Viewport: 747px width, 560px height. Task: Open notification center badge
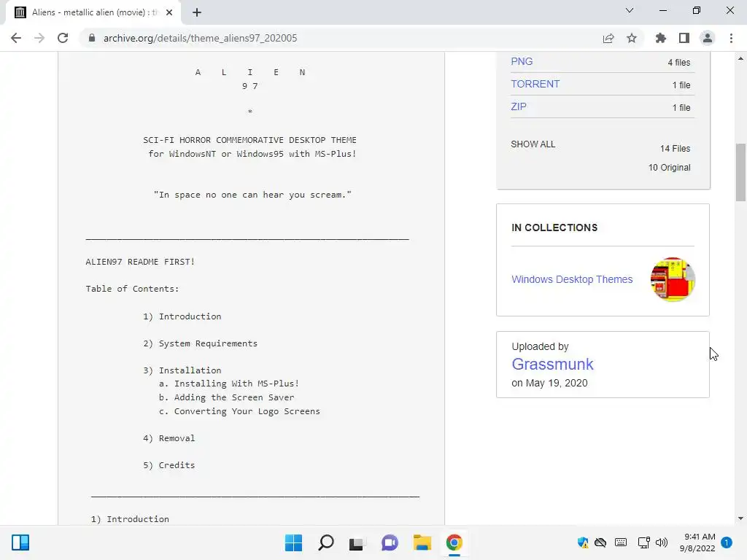(x=727, y=542)
